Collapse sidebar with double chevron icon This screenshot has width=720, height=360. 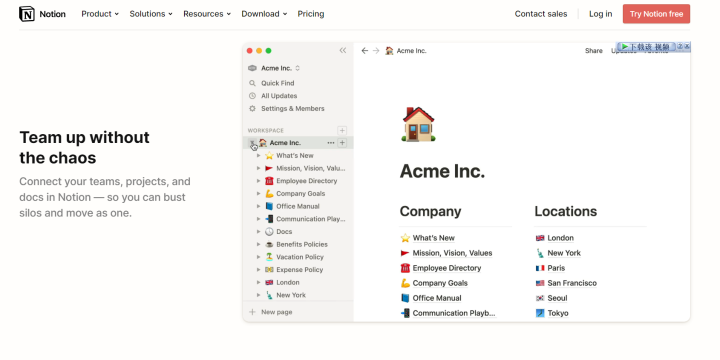(x=343, y=51)
